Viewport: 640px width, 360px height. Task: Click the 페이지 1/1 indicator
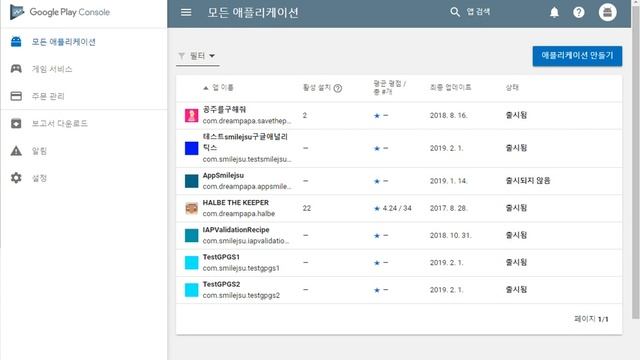coord(591,319)
